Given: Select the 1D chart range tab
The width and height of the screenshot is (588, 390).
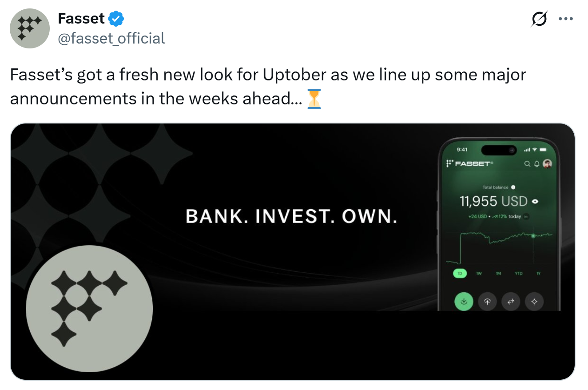Looking at the screenshot, I should (460, 274).
